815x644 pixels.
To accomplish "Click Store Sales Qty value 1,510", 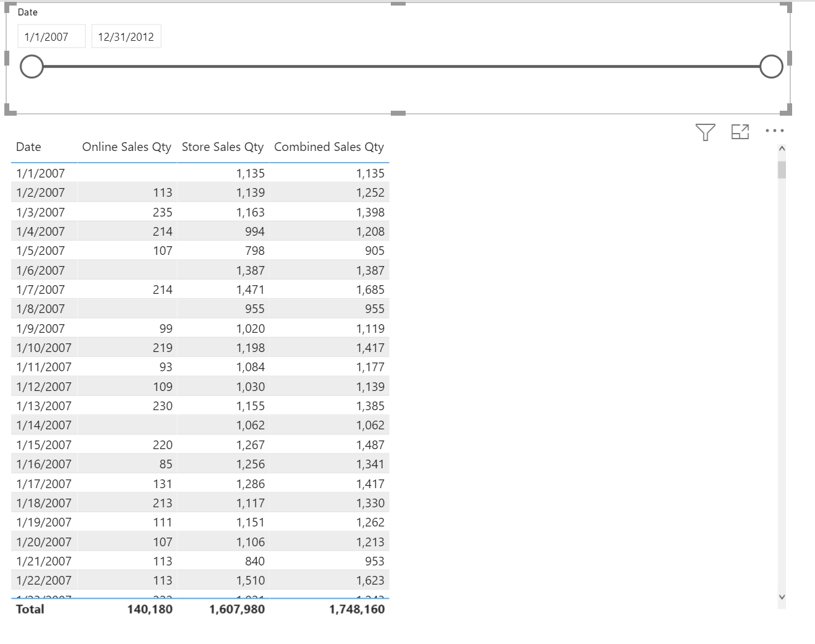I will click(x=250, y=580).
